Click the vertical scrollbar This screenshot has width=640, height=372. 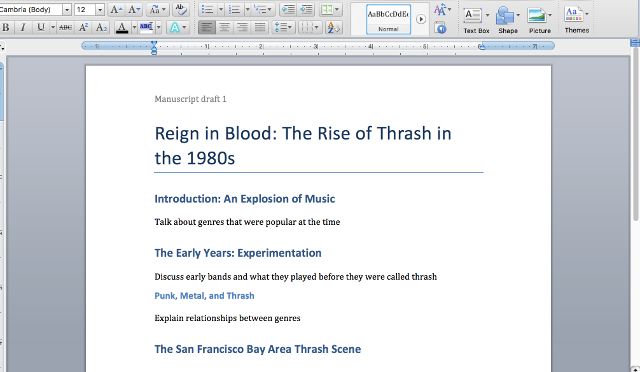coord(636,135)
